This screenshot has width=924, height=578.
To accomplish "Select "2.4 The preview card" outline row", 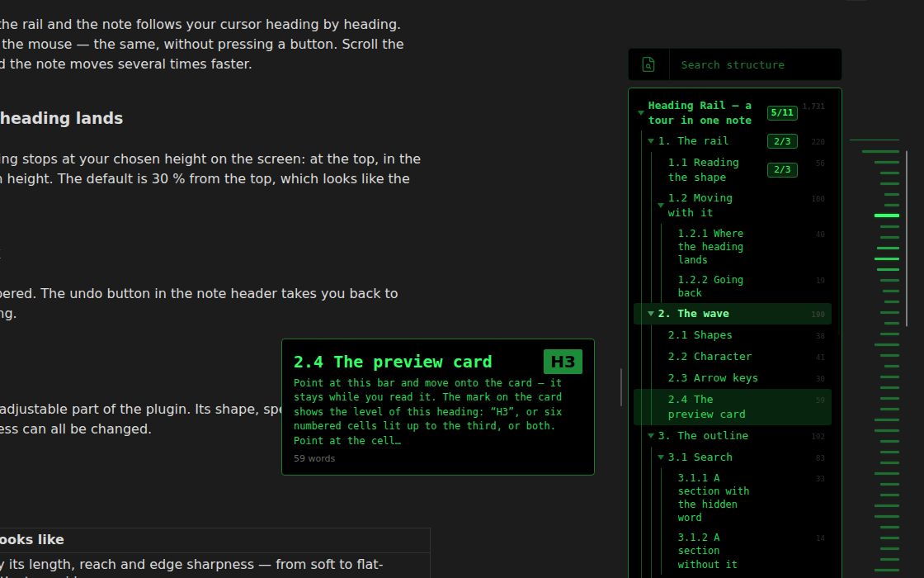I will pos(733,407).
